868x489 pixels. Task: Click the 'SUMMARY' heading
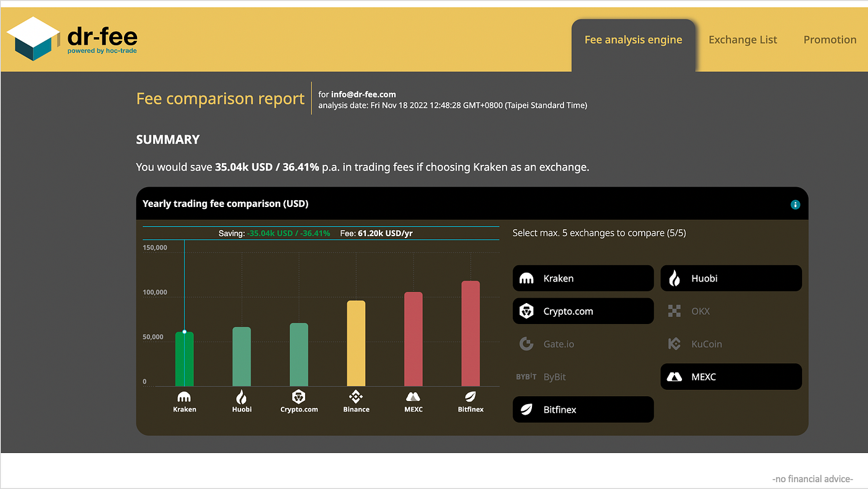(168, 139)
